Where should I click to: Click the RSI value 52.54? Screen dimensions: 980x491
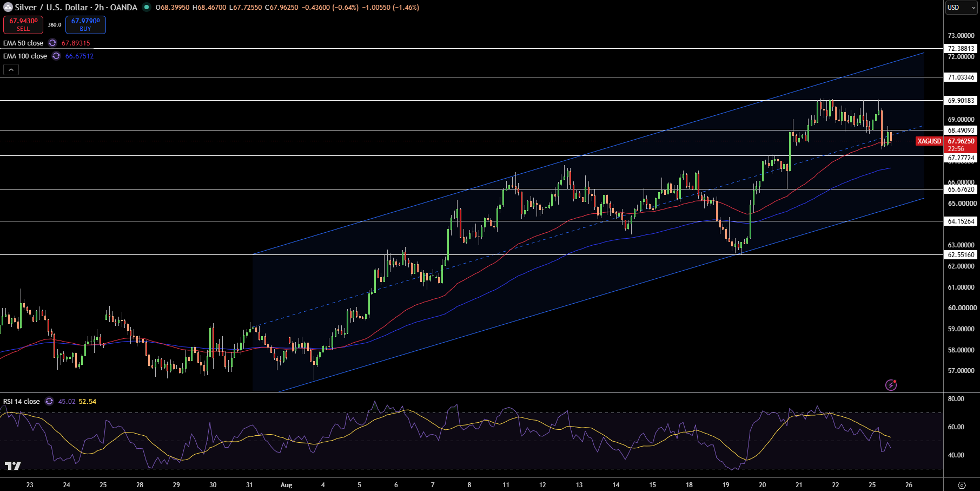(88, 401)
